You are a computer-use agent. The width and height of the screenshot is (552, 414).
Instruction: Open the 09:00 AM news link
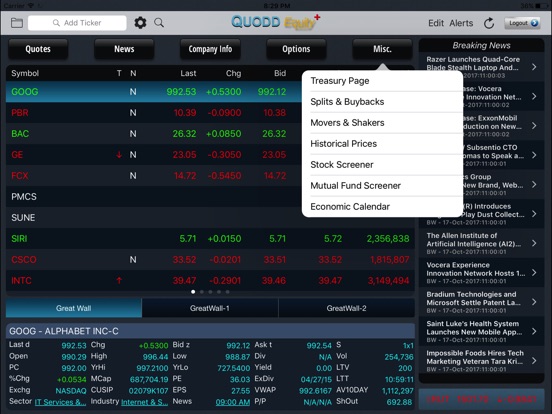pos(233,402)
